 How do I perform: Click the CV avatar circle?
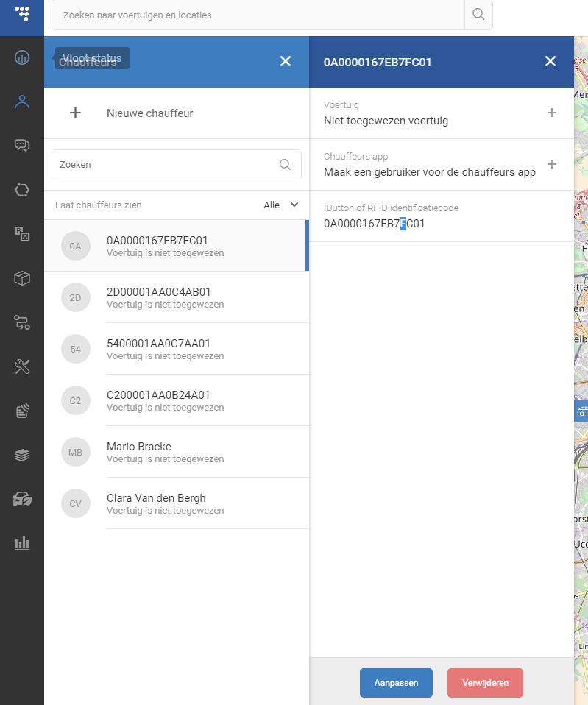point(76,503)
